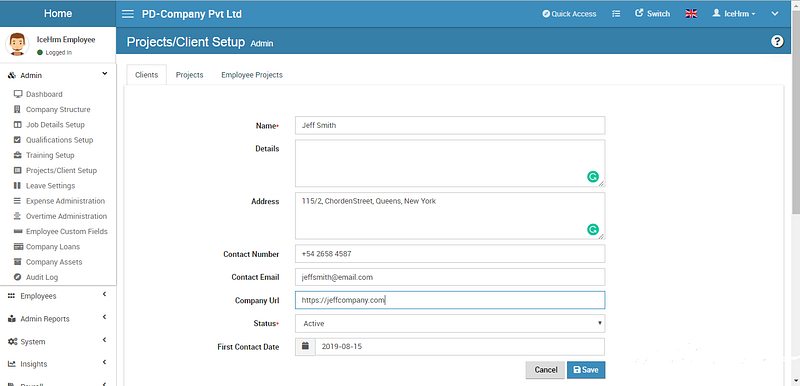Image resolution: width=800 pixels, height=386 pixels.
Task: Open the calendar icon for First Contact Date
Action: tap(305, 347)
